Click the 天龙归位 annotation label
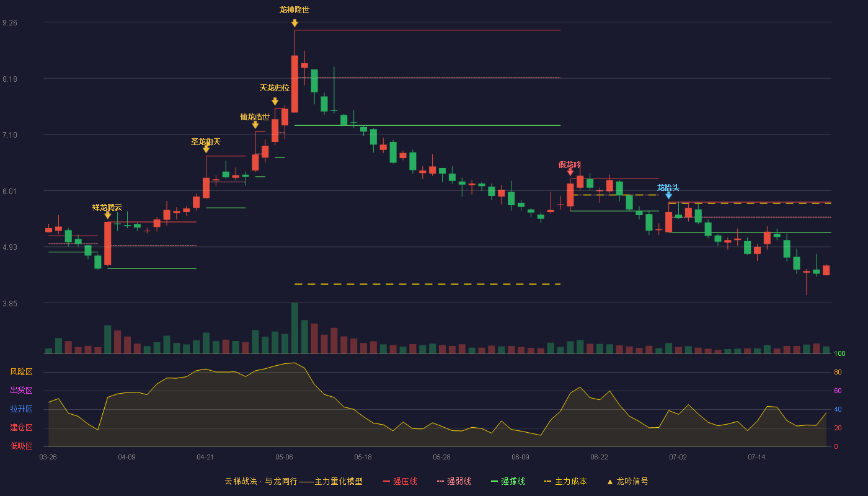Image resolution: width=868 pixels, height=496 pixels. 275,88
